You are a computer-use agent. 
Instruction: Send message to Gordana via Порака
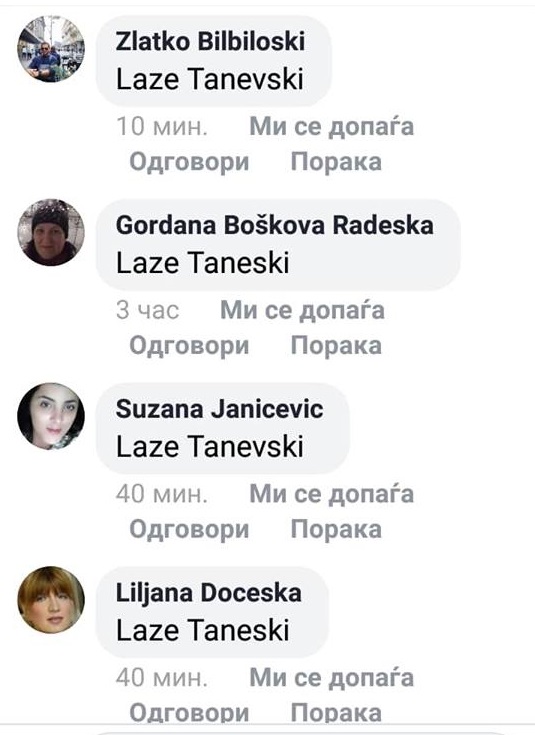tap(336, 346)
